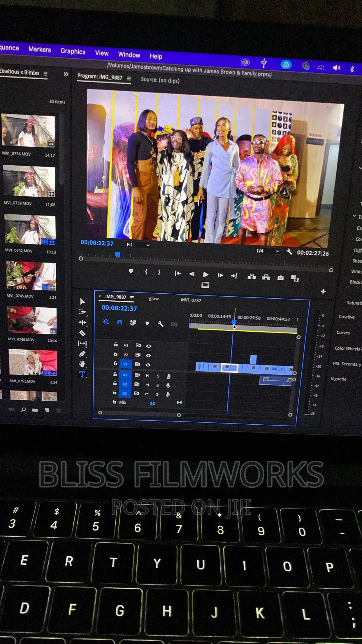The height and width of the screenshot is (644, 362).
Task: Select the Type tool
Action: [x=82, y=374]
